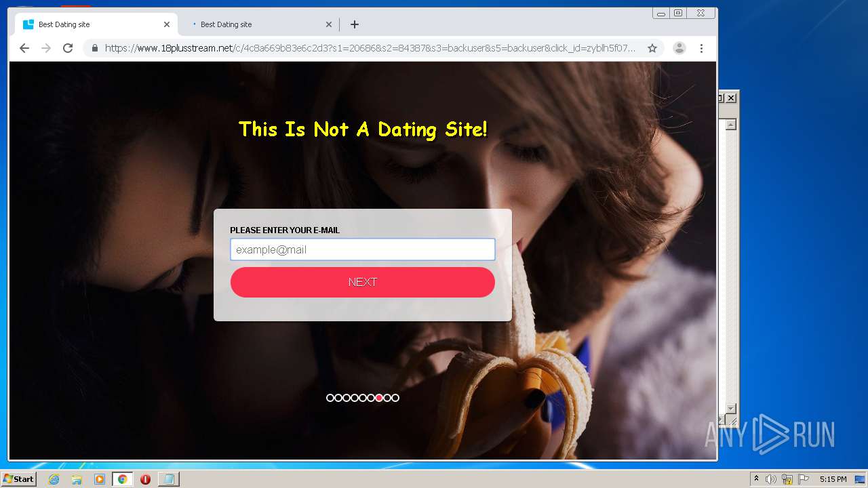Close the second Best Dating site tab
Viewport: 868px width, 488px height.
tap(329, 24)
